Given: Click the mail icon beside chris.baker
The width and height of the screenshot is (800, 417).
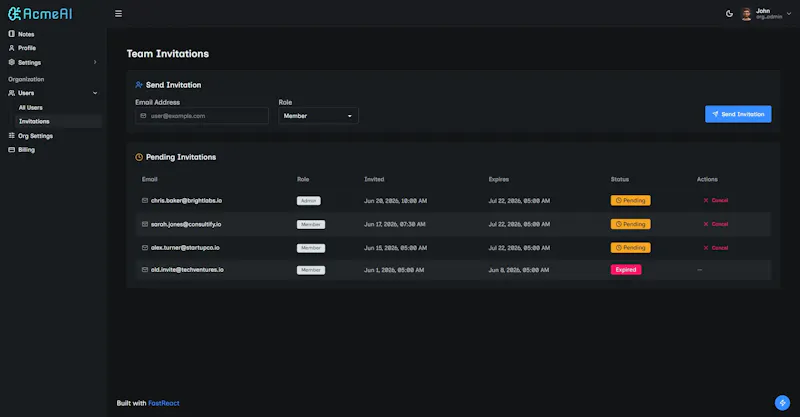Looking at the screenshot, I should [145, 201].
